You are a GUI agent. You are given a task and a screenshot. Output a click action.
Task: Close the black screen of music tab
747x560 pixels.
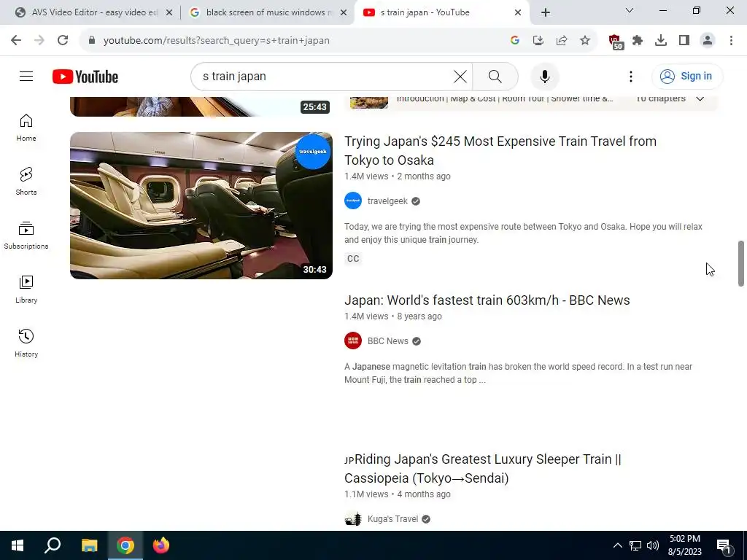343,12
